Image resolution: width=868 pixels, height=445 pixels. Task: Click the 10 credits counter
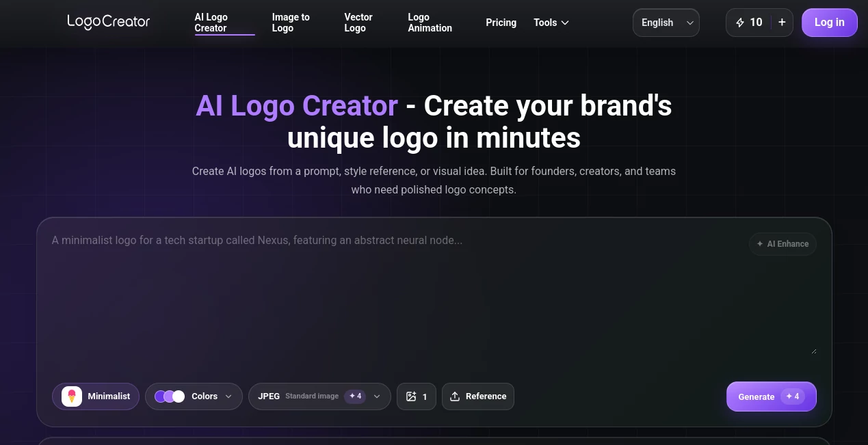tap(756, 23)
